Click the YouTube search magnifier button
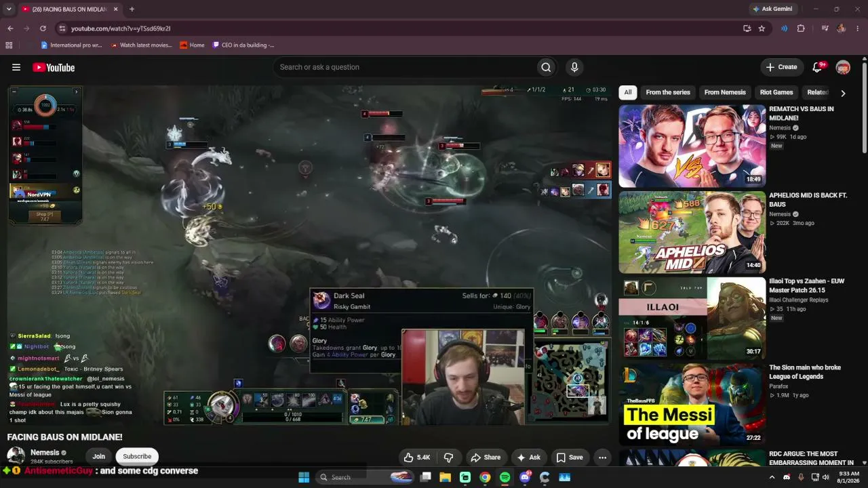This screenshot has width=868, height=488. 546,67
